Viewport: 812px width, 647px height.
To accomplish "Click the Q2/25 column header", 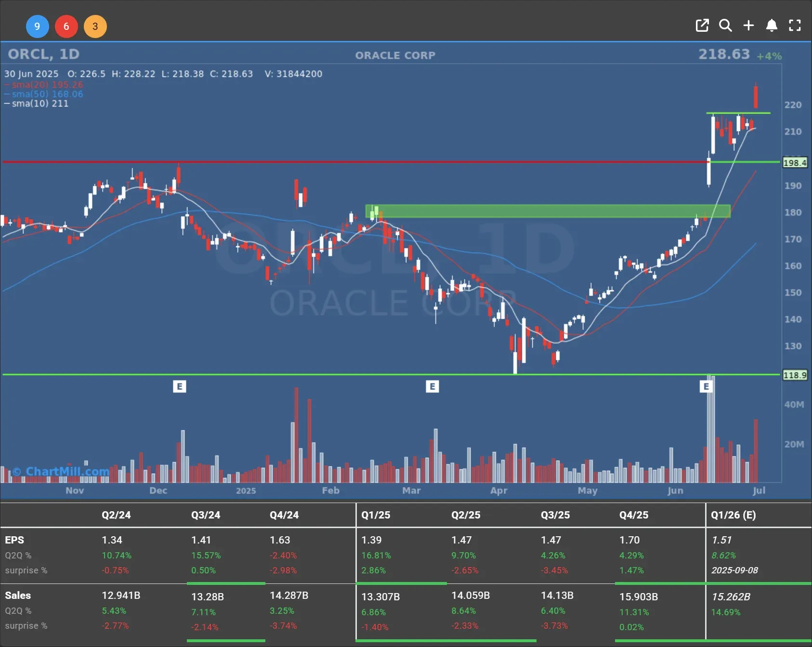I will [x=466, y=515].
